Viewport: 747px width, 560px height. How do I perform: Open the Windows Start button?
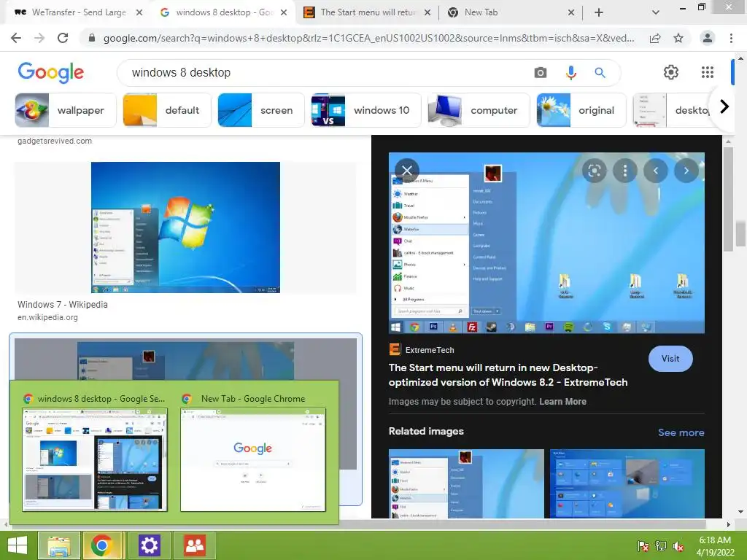[18, 545]
